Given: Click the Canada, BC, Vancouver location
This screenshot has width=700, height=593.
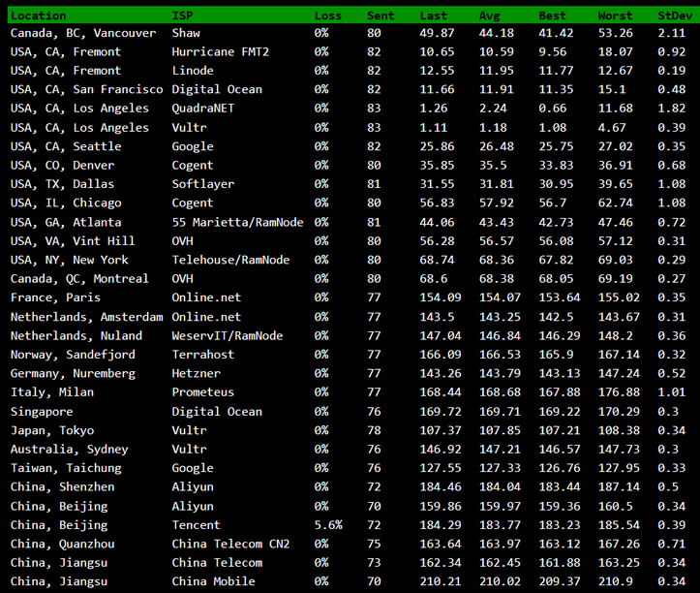Looking at the screenshot, I should pyautogui.click(x=82, y=33).
